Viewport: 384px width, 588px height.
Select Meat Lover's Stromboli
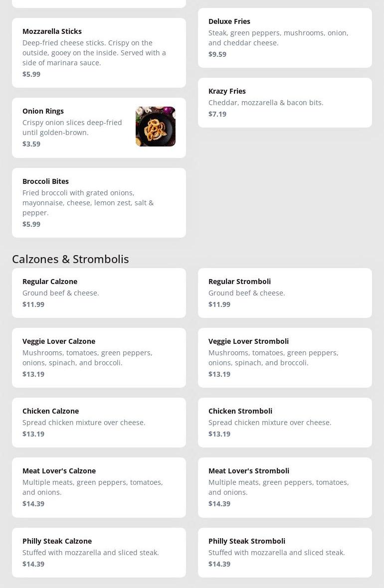click(x=285, y=487)
